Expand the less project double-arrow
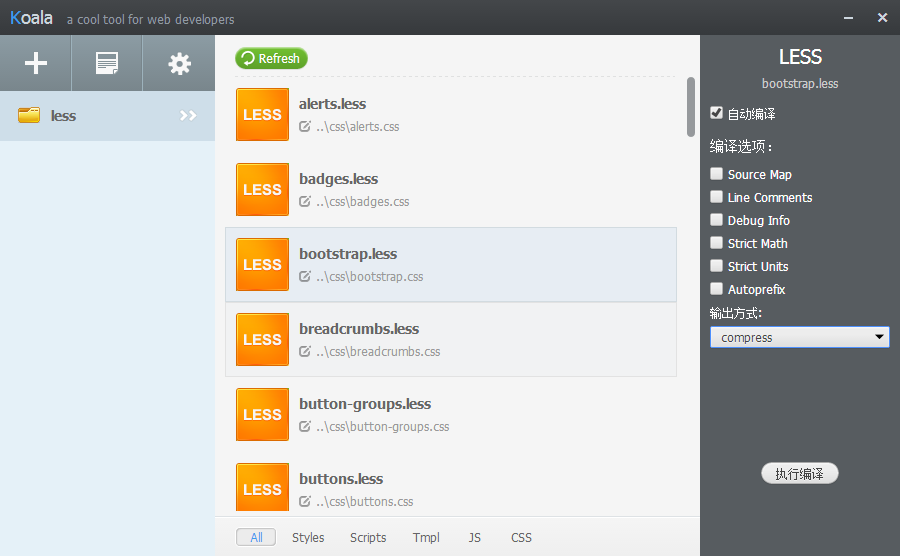 click(188, 116)
